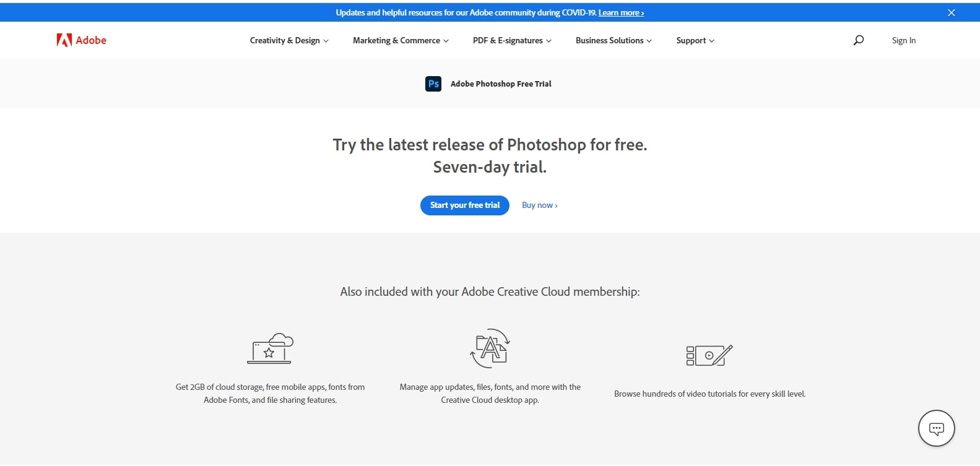Screen dimensions: 980x466
Task: Expand the Creativity & Design menu
Action: click(x=289, y=40)
